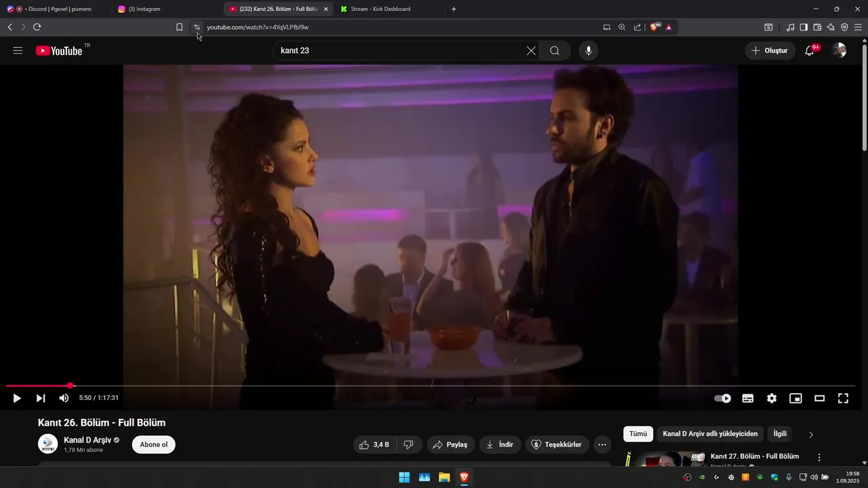This screenshot has height=488, width=868.
Task: Close the Kanıt 26. Bölüm browser tab
Action: [325, 9]
